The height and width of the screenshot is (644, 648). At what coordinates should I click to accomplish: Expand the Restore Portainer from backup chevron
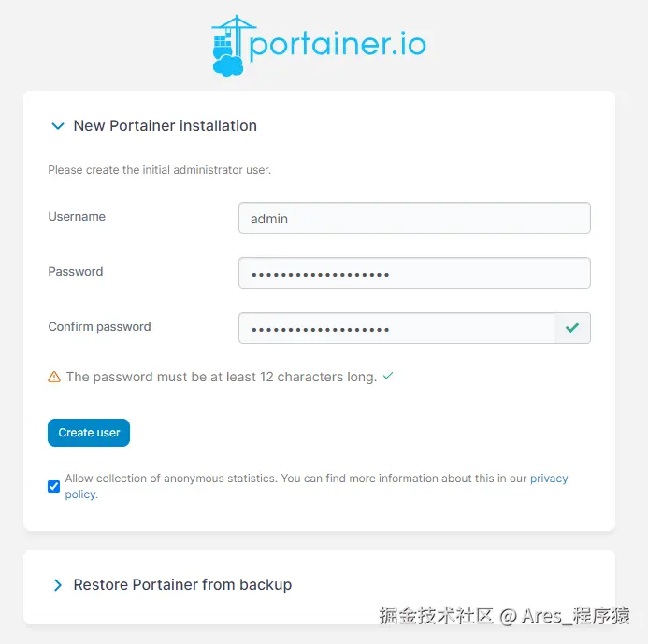tap(58, 585)
